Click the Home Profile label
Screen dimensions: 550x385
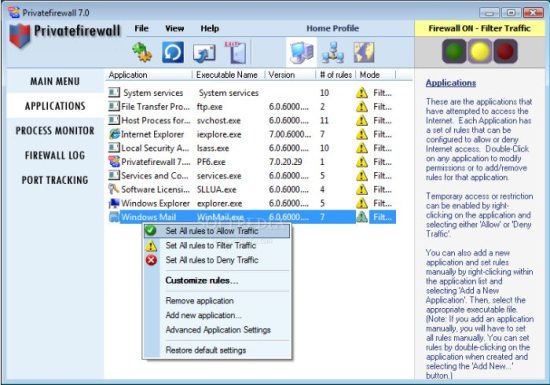[333, 28]
